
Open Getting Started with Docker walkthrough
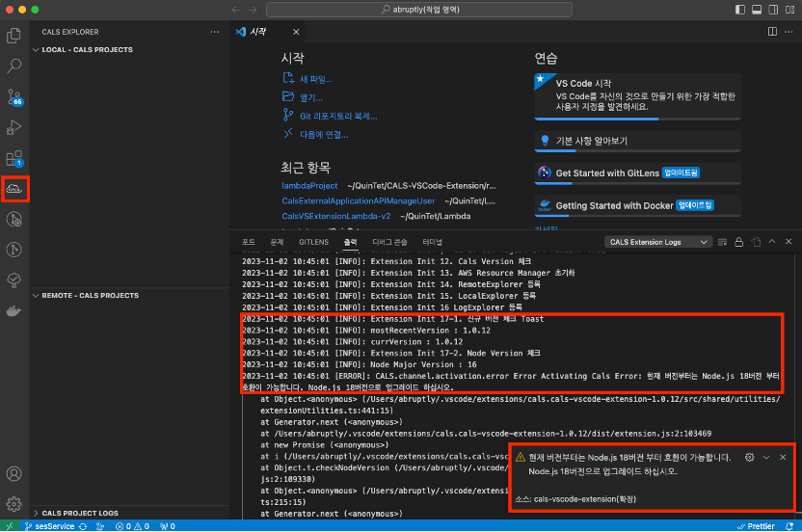(x=637, y=205)
